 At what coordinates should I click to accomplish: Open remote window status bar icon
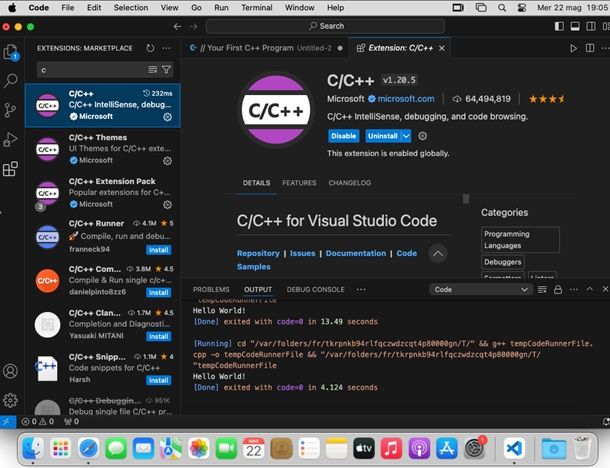[8, 421]
